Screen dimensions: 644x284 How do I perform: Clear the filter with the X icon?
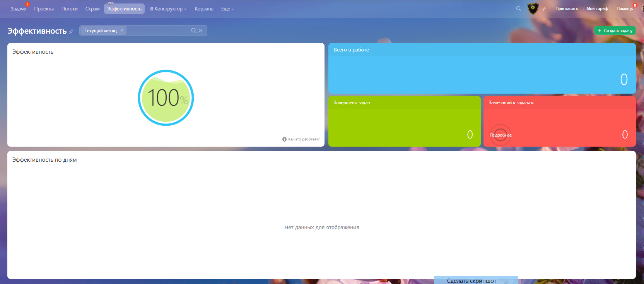point(200,31)
